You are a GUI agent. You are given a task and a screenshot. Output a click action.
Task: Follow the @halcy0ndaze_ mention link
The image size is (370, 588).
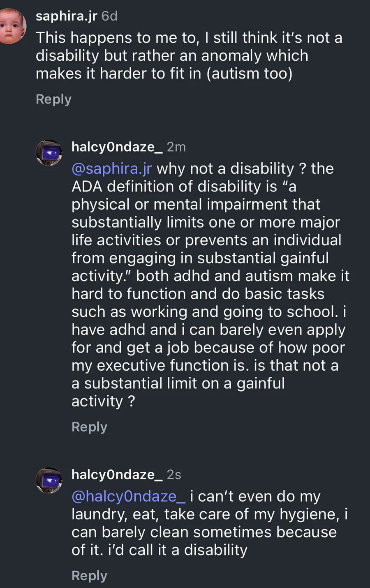[x=128, y=496]
